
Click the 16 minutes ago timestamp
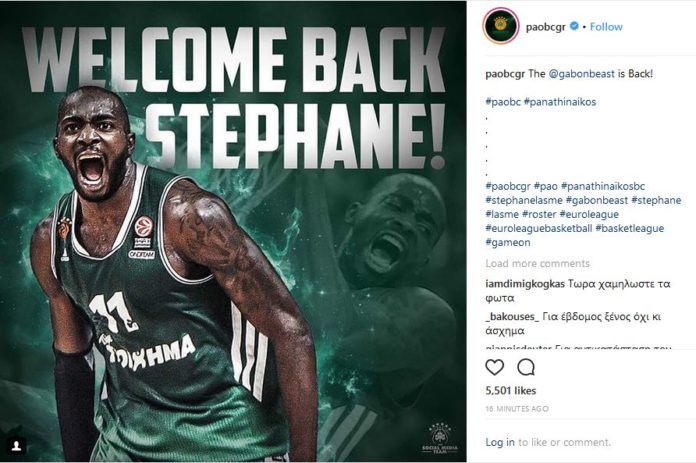[517, 408]
